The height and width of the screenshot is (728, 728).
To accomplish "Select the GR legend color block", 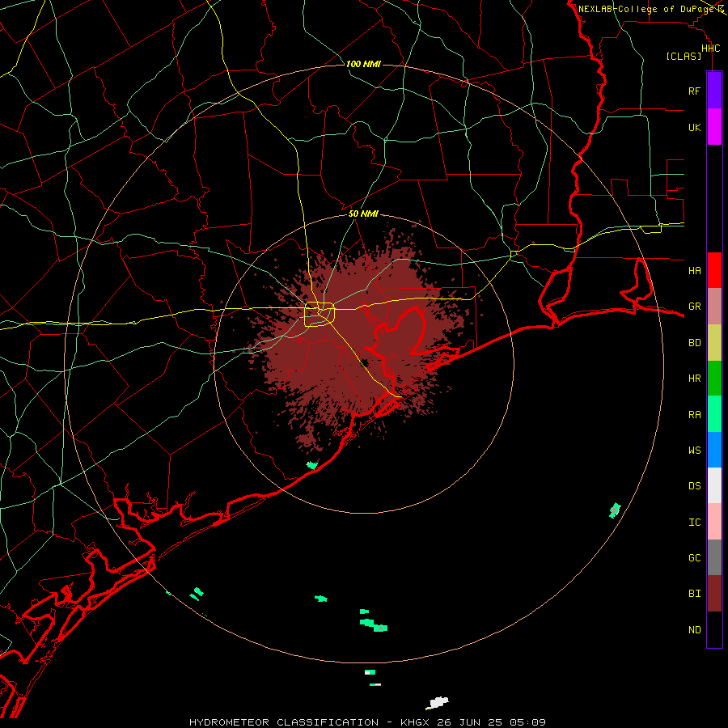I will [x=714, y=307].
